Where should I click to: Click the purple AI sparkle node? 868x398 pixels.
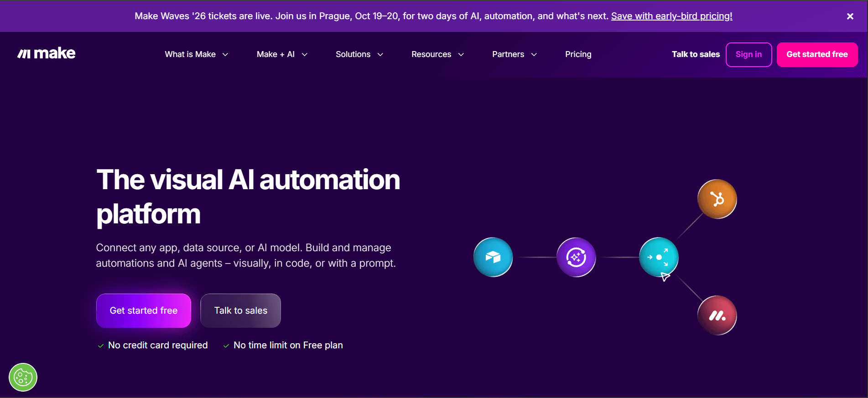[576, 257]
